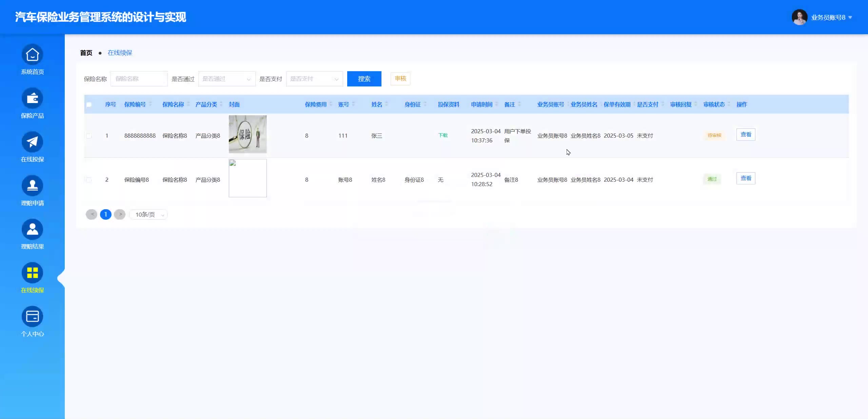Click the 首页 breadcrumb item
Screen dimensions: 868x419
(86, 53)
